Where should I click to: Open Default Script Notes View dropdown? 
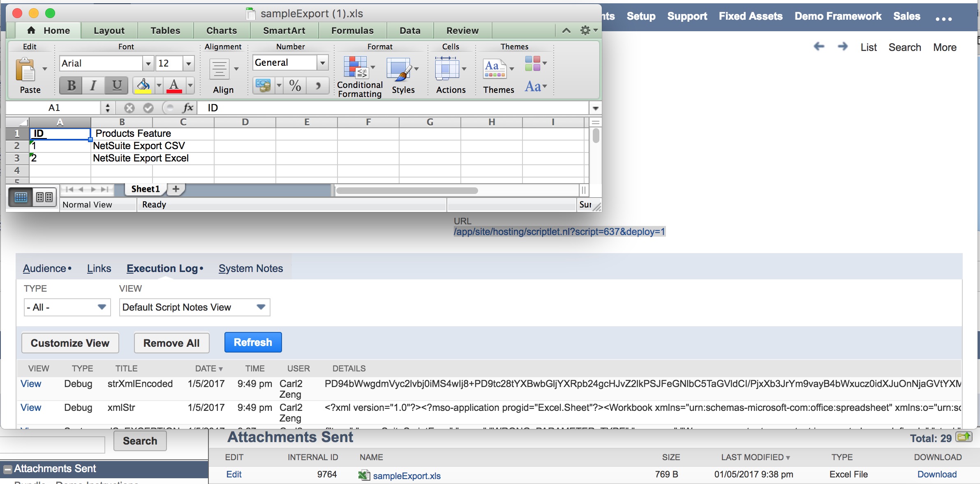(x=194, y=307)
